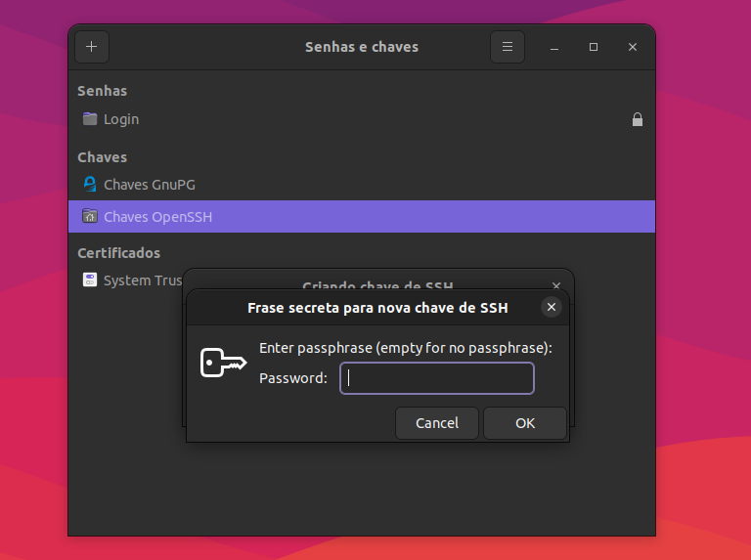This screenshot has height=560, width=751.
Task: Close the Frase secreta passphrase dialog
Action: pyautogui.click(x=552, y=307)
